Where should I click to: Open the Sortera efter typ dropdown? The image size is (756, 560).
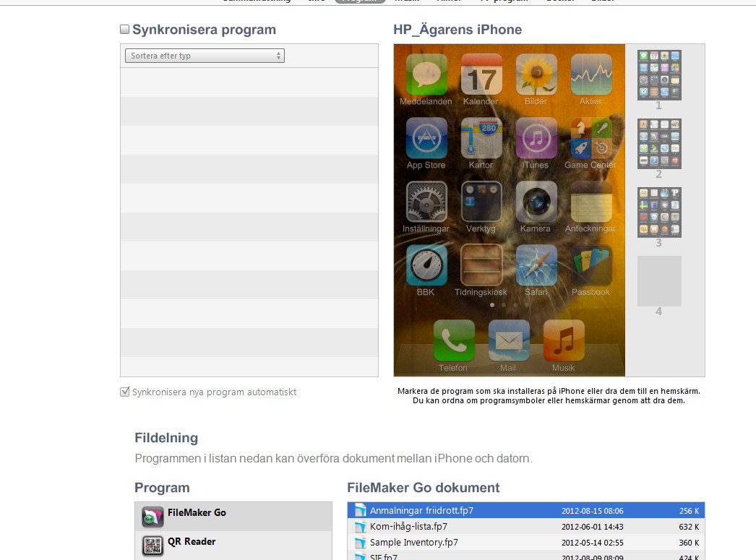click(x=205, y=56)
